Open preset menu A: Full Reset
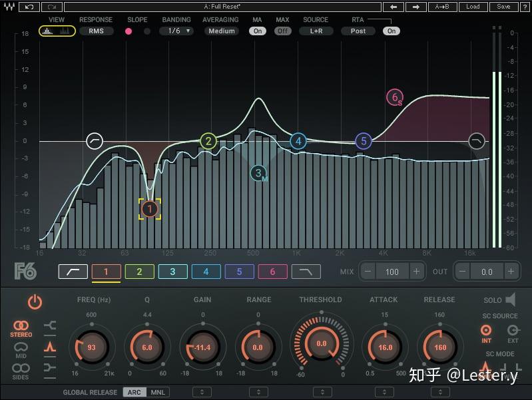 [x=222, y=7]
